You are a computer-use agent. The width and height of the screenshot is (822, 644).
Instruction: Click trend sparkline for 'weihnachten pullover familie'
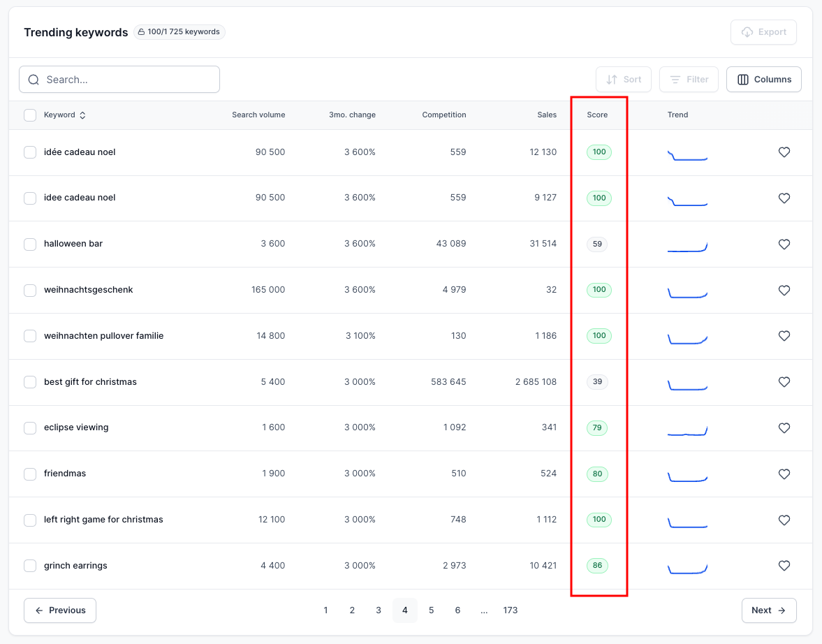(687, 339)
